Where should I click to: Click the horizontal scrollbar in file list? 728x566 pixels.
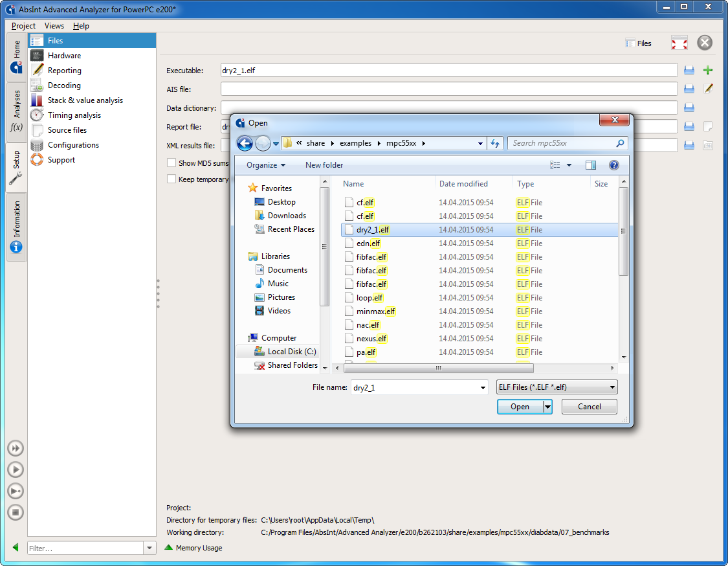[438, 368]
